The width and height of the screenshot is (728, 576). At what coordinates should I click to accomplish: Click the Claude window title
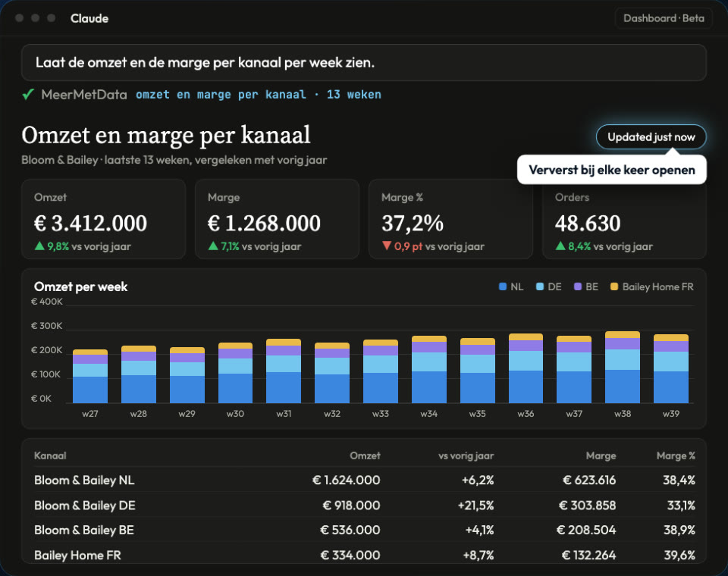(89, 18)
